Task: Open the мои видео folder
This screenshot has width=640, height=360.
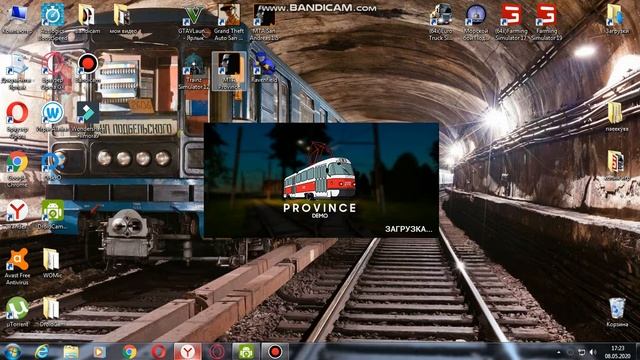Action: pyautogui.click(x=122, y=20)
